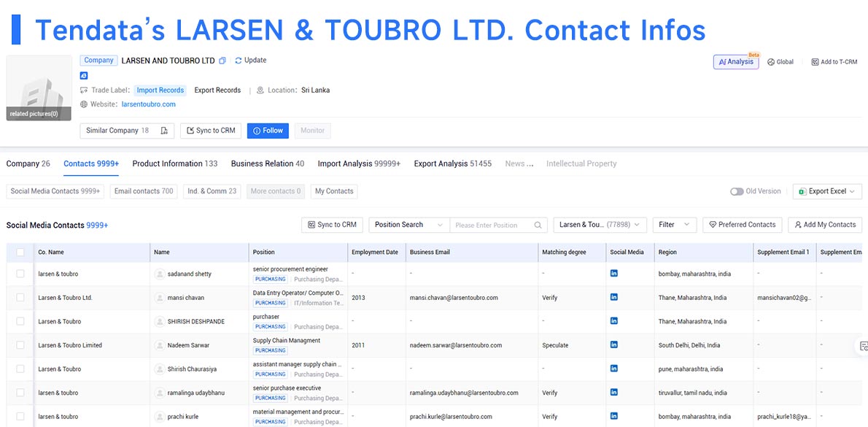Click the Preferred Contacts button
The width and height of the screenshot is (868, 427).
point(743,225)
